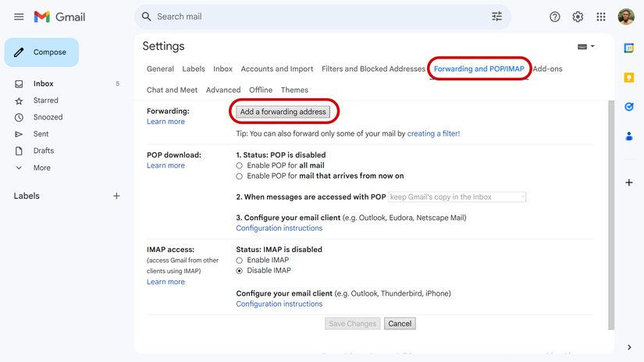Create new label with plus icon
This screenshot has height=362, width=644.
click(x=116, y=196)
